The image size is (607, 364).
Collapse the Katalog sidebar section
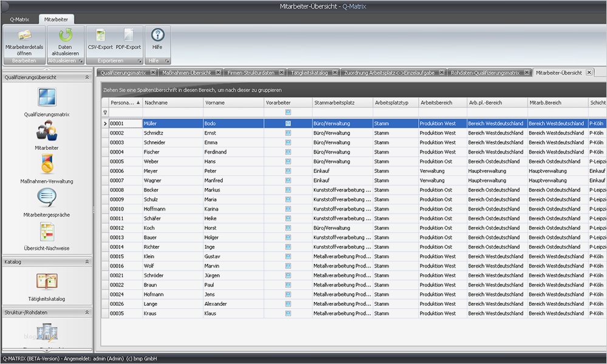[87, 261]
